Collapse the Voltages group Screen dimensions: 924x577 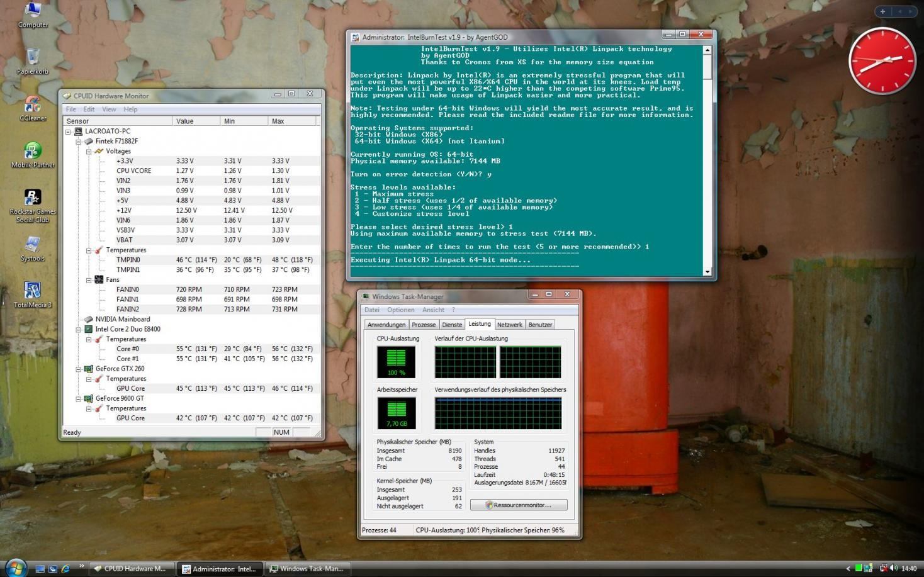coord(89,151)
